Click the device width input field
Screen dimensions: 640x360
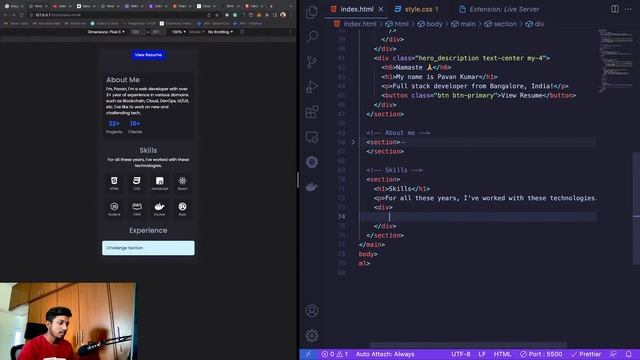click(138, 32)
